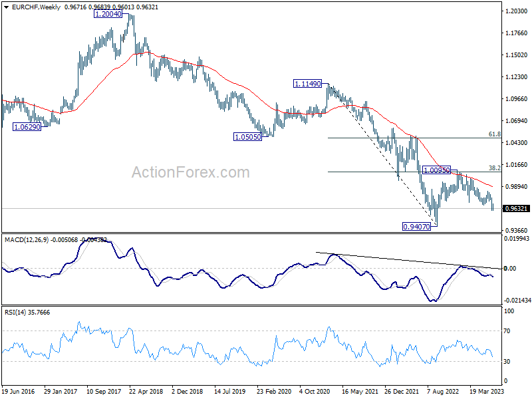
Task: Select the 2 Dec 2018 date label
Action: [188, 392]
